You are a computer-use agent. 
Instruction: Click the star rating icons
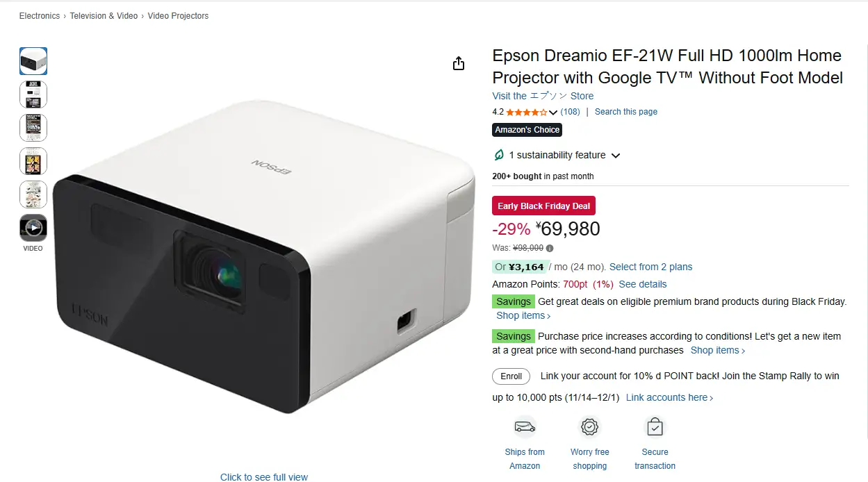point(526,112)
